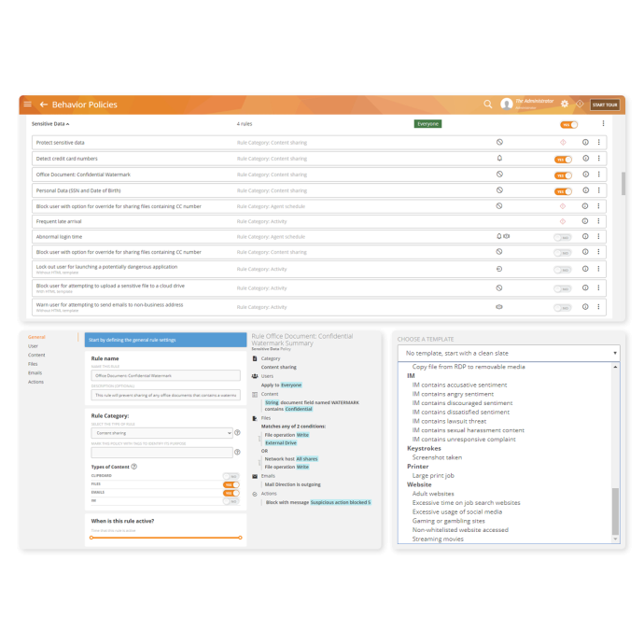Click the search magnifier icon in header

pos(487,105)
